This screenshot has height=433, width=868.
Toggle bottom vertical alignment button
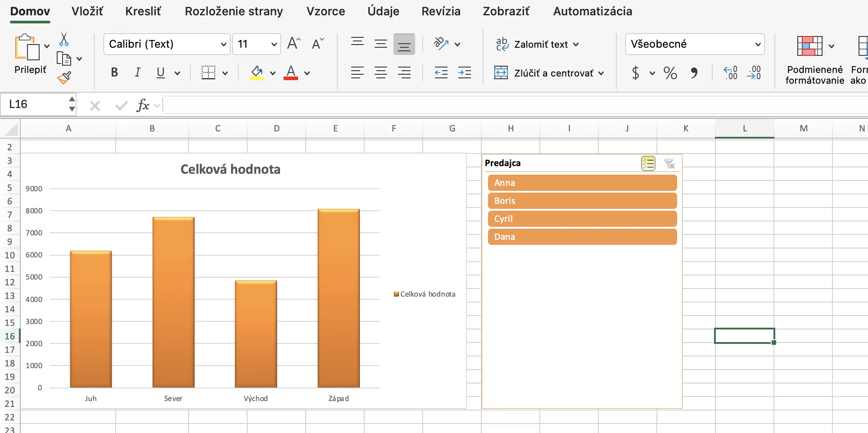coord(404,44)
